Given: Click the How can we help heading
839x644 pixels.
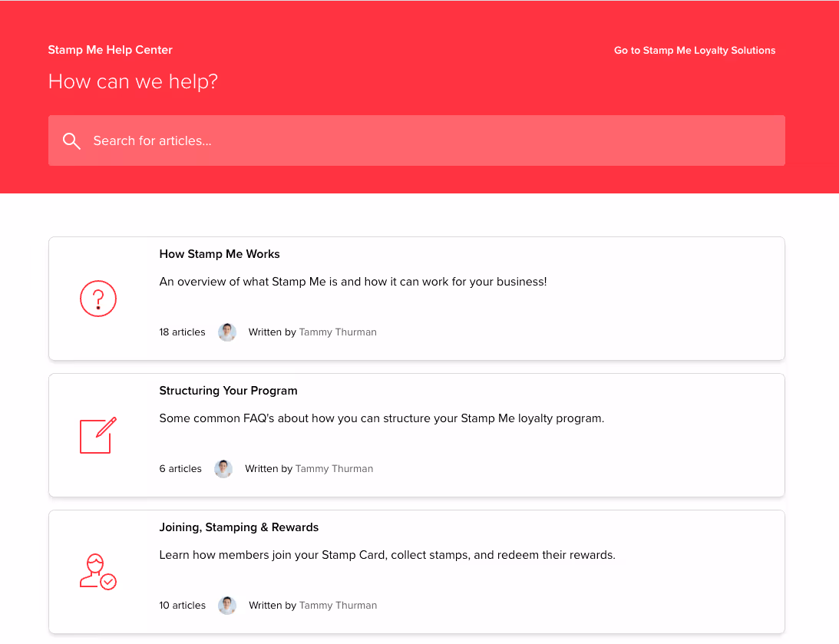Looking at the screenshot, I should click(133, 81).
